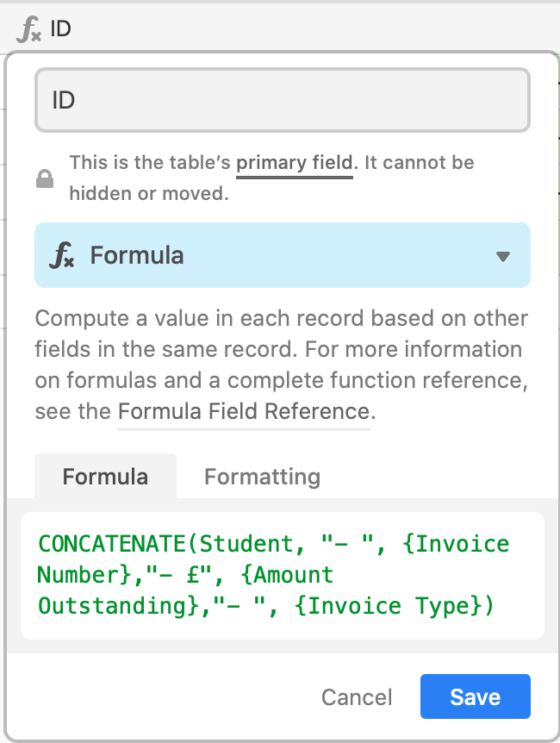The height and width of the screenshot is (743, 560).
Task: Click the formula icon in the ID column header
Action: pos(29,29)
